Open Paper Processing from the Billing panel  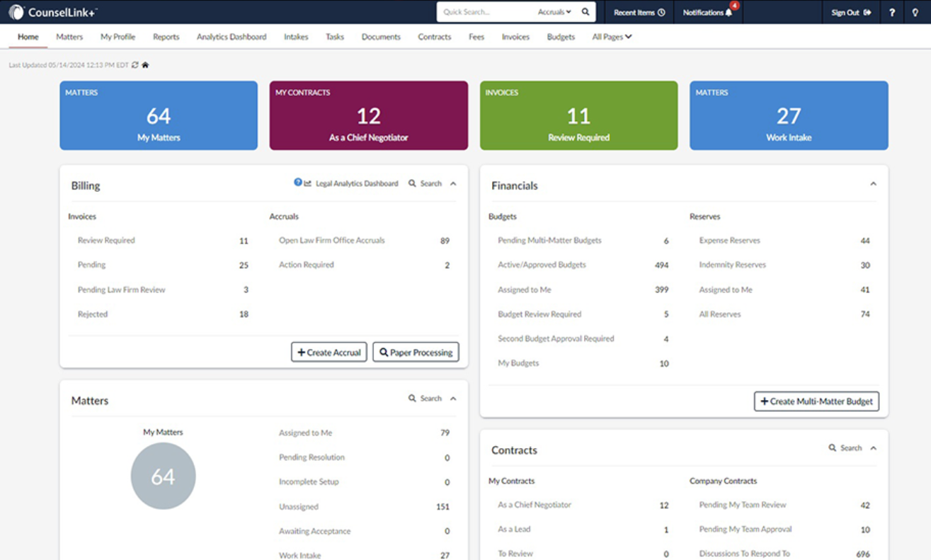[416, 352]
